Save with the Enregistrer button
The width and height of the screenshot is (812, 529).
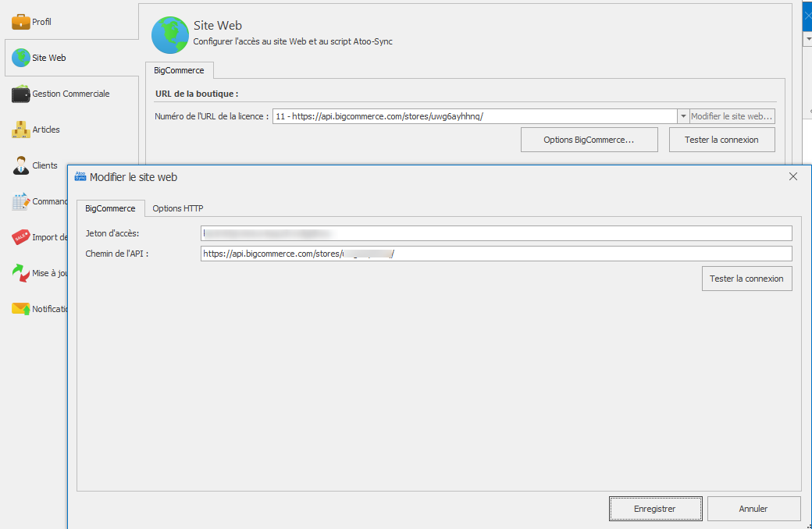[x=655, y=509]
